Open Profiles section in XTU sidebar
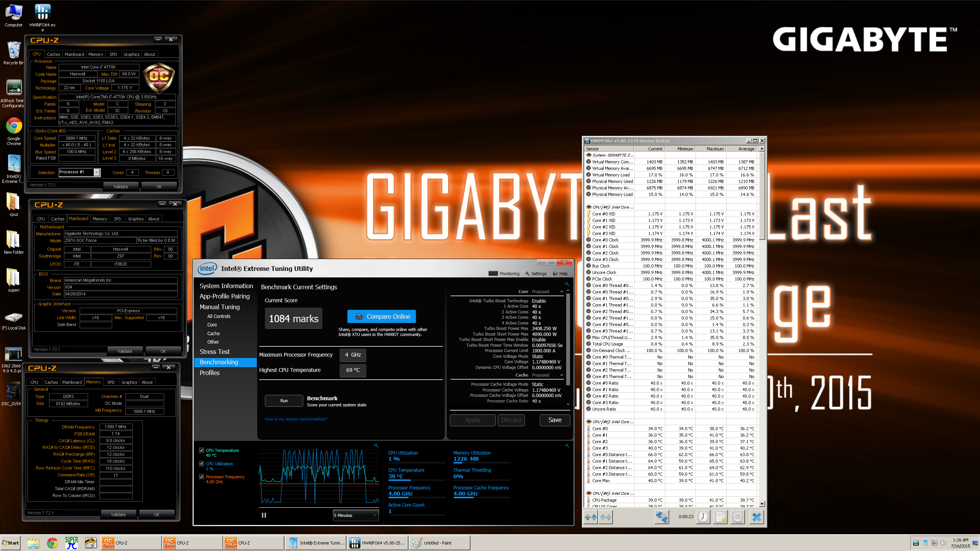This screenshot has width=980, height=551. coord(209,373)
